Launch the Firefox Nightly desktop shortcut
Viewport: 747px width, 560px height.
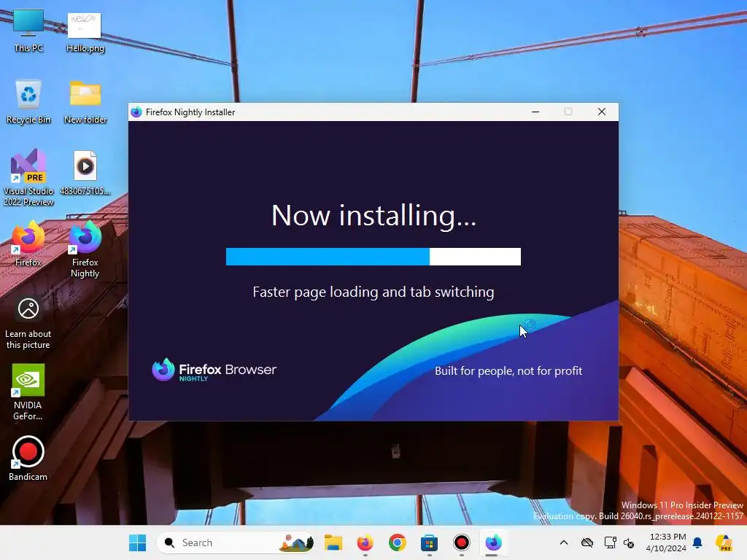(x=85, y=249)
